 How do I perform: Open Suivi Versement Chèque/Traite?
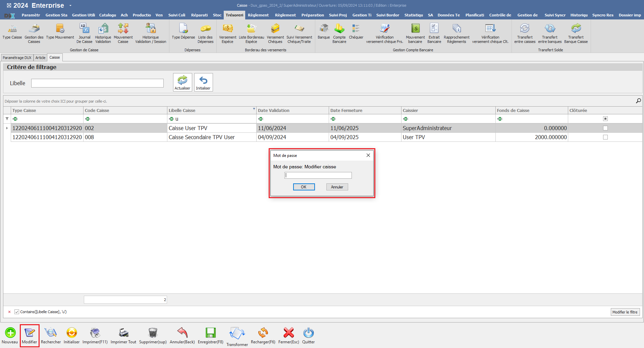299,33
